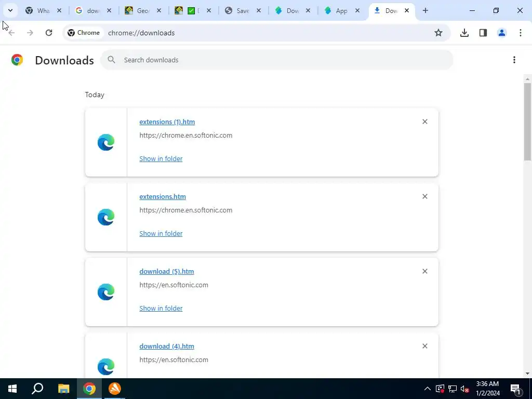The height and width of the screenshot is (399, 532).
Task: Click the Chrome taskbar icon
Action: pos(89,389)
